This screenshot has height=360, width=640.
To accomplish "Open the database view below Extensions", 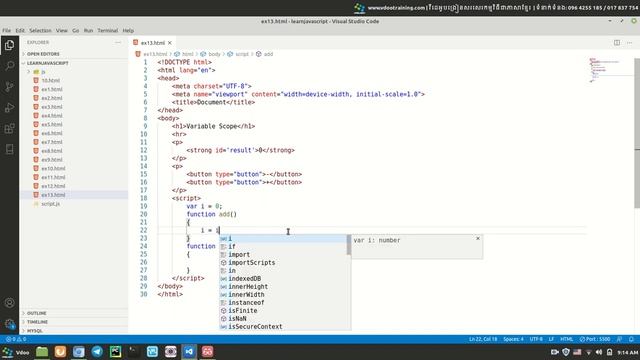I will pos(9,149).
